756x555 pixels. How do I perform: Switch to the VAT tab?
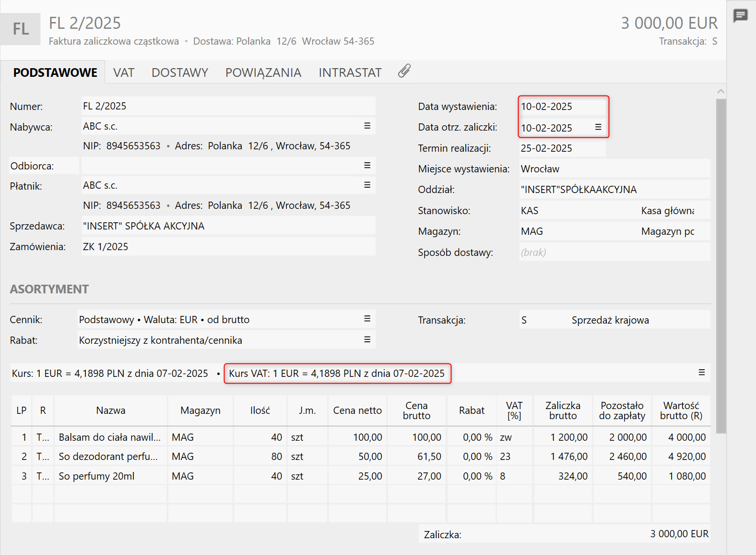pos(124,72)
